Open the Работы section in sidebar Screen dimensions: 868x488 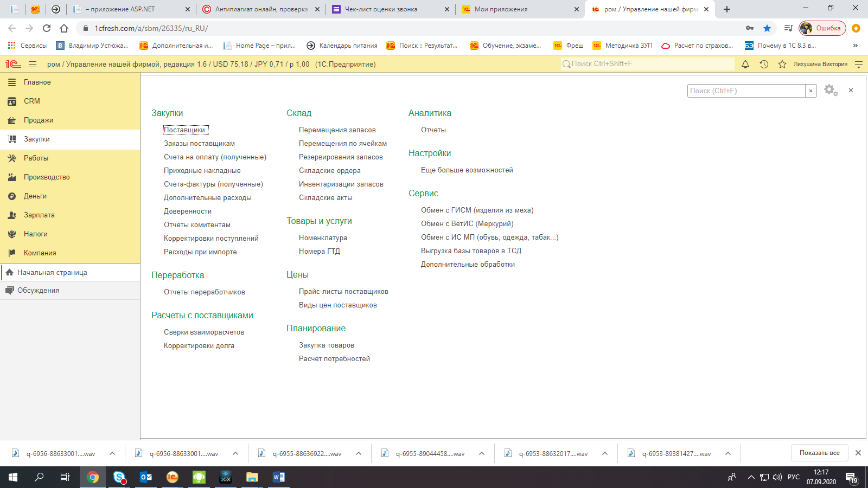pos(70,158)
